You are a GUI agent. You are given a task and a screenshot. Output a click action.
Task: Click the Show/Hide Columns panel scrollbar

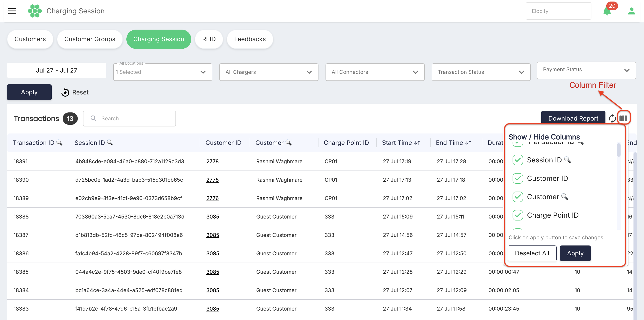(x=619, y=150)
